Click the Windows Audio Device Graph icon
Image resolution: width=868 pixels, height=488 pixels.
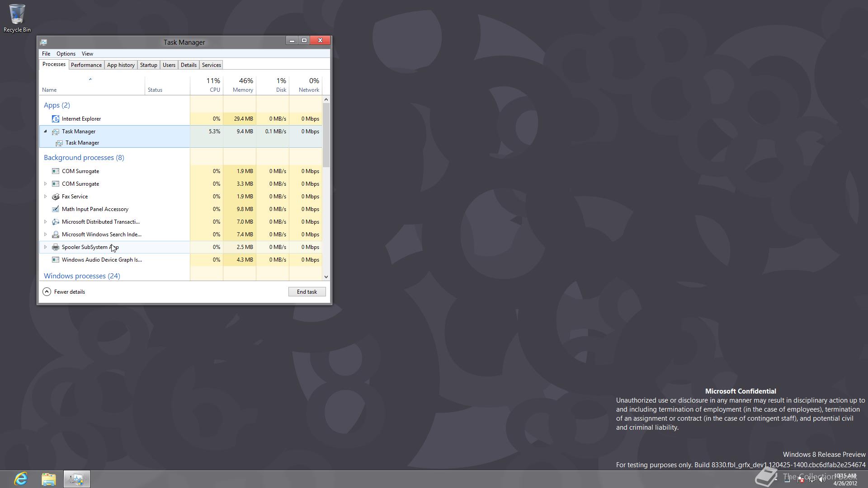(x=55, y=260)
